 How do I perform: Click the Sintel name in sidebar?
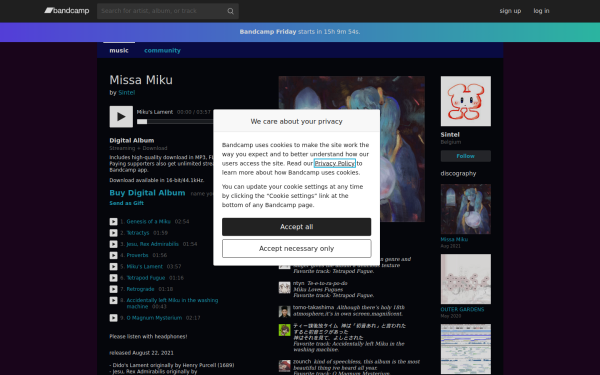(450, 135)
